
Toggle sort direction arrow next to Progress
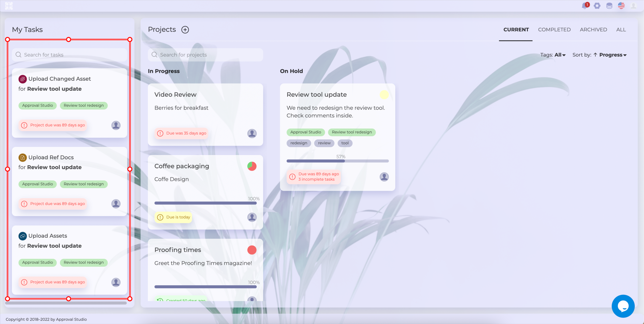click(x=595, y=55)
